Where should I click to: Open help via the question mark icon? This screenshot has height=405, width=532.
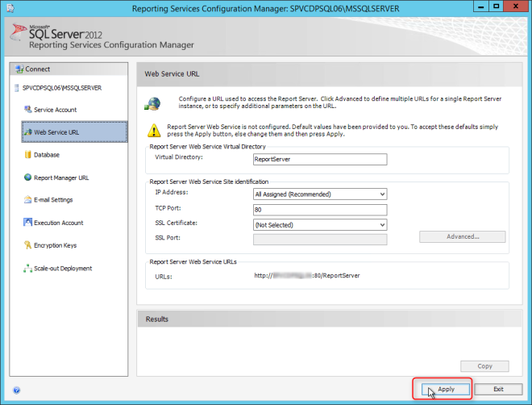[x=17, y=390]
